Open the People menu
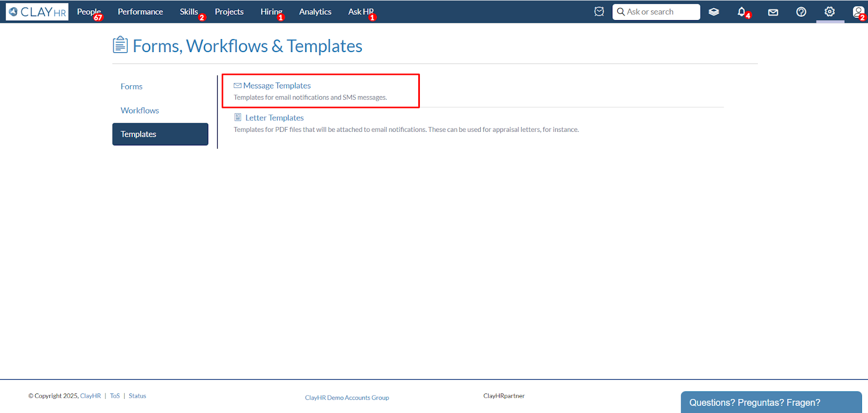This screenshot has width=868, height=413. (89, 11)
